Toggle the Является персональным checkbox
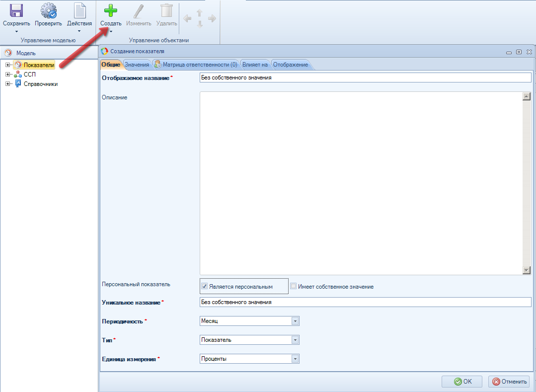Screen dimensions: 536x392 point(204,287)
